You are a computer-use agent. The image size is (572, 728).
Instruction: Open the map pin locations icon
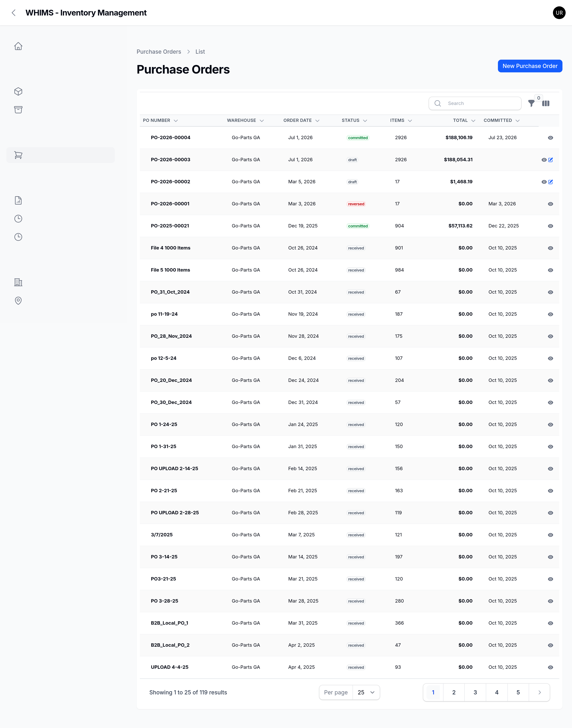coord(18,301)
